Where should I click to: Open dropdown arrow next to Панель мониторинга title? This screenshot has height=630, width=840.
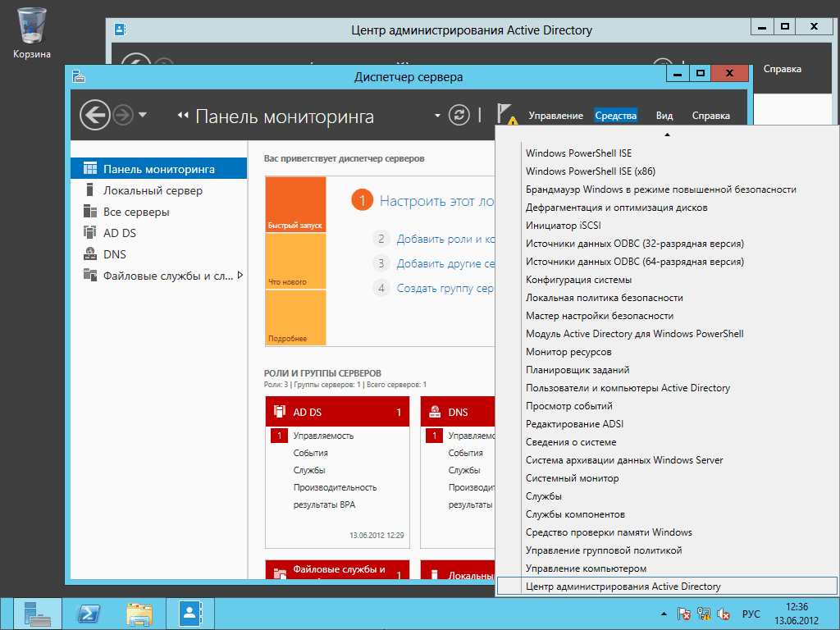click(x=437, y=115)
